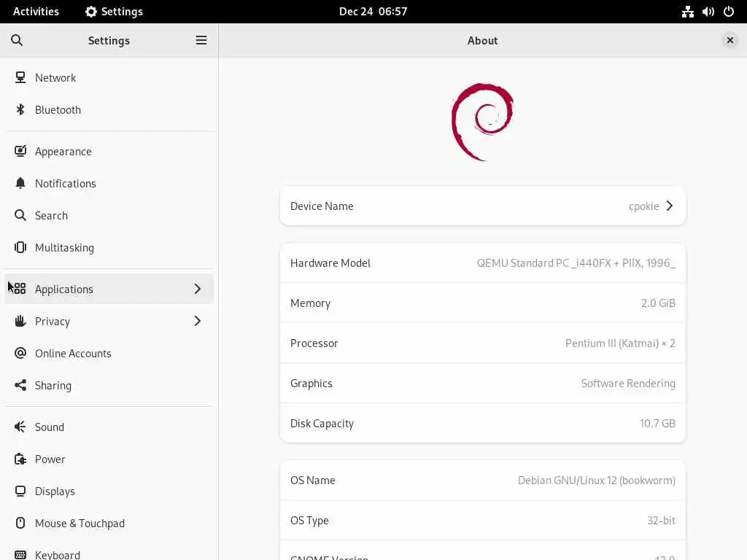Click the OS Name value Debian GNU/Linux 12

click(x=597, y=480)
